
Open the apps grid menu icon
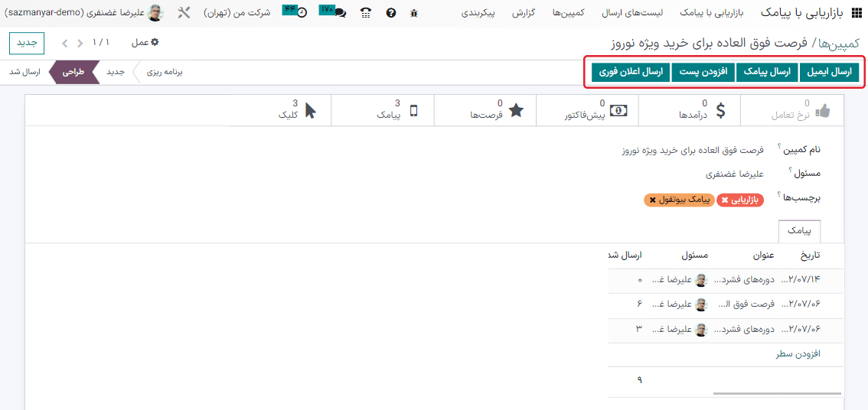(x=854, y=13)
